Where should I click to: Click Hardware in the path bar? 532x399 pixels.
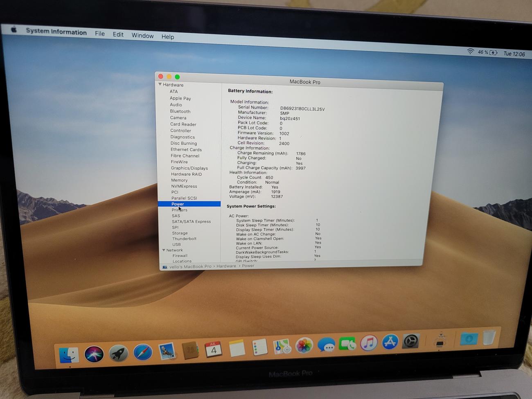tap(226, 266)
